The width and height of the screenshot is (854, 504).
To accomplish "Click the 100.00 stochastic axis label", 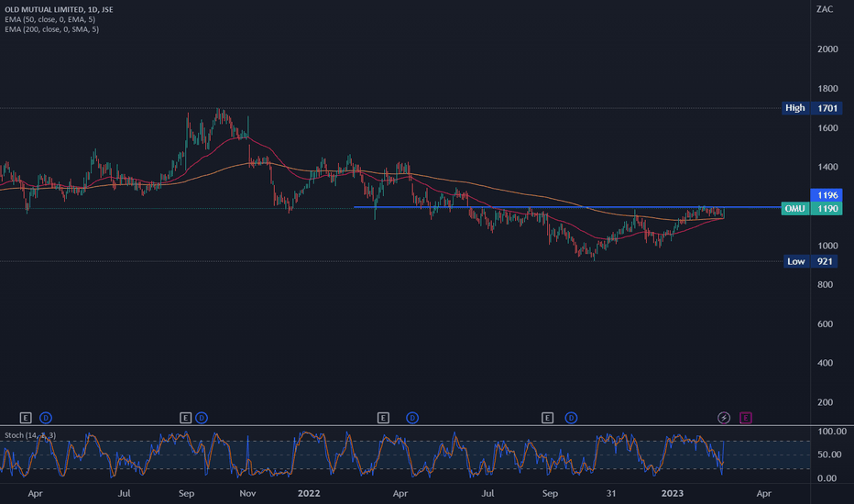I will click(832, 431).
